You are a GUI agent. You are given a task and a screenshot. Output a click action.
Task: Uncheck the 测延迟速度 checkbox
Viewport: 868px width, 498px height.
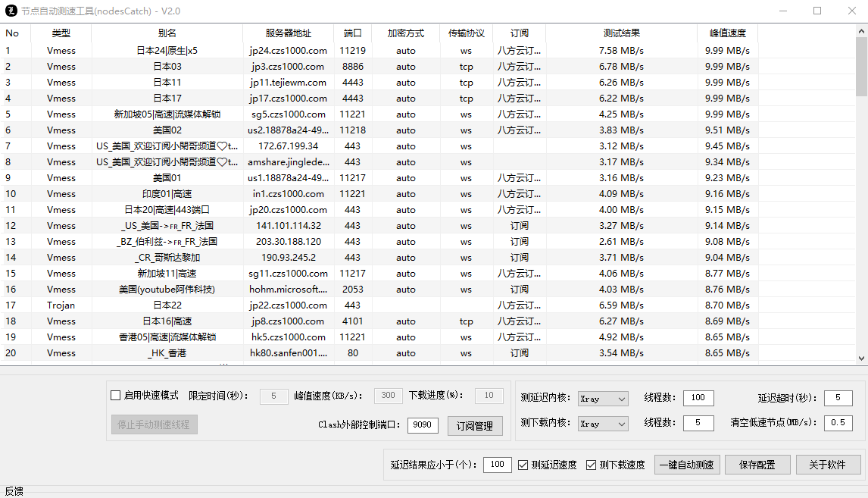[522, 465]
